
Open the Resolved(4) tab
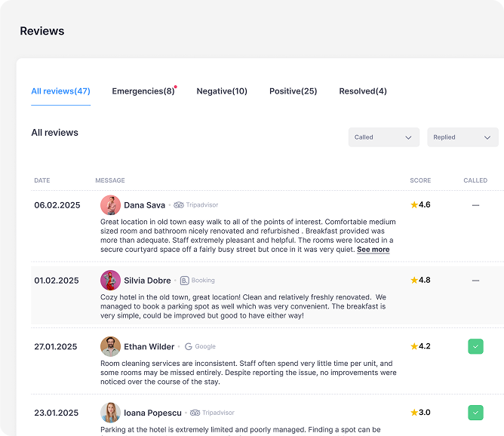(363, 91)
